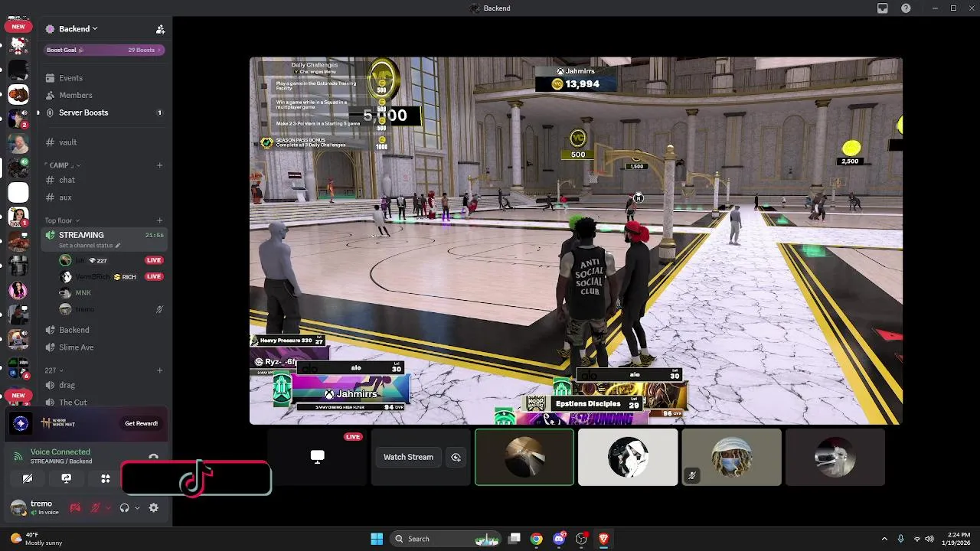Open OBS Studio from the taskbar
980x551 pixels.
click(x=581, y=539)
